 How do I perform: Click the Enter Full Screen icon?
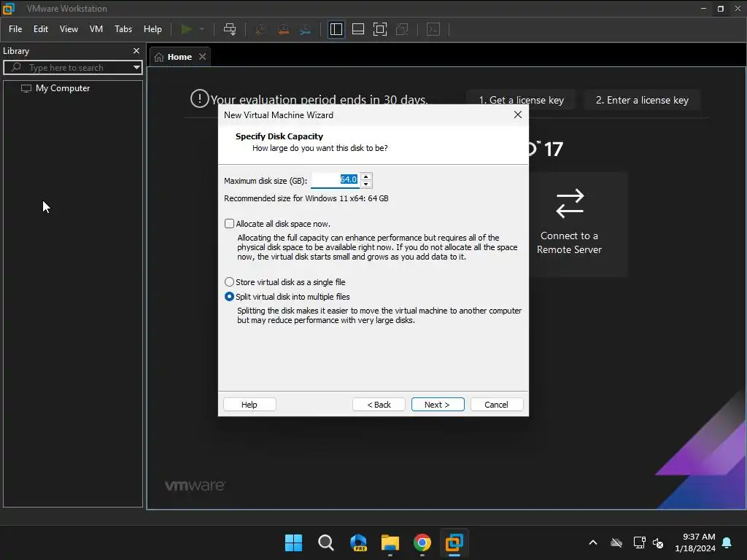pyautogui.click(x=379, y=29)
